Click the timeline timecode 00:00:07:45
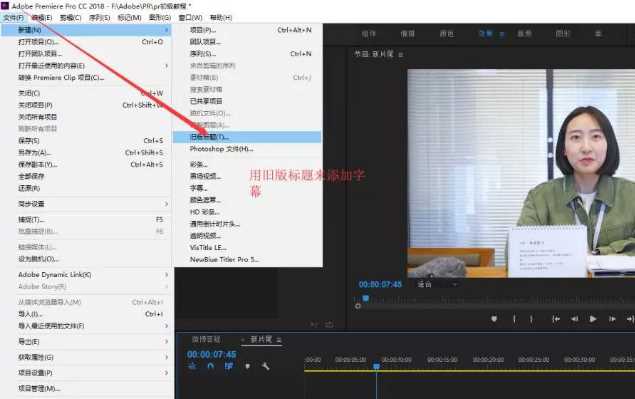Viewport: 635px width, 399px height. (x=211, y=354)
